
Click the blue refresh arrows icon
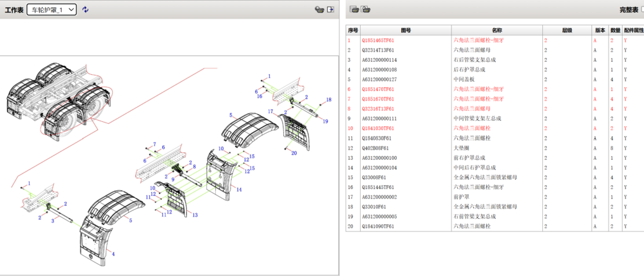(86, 10)
